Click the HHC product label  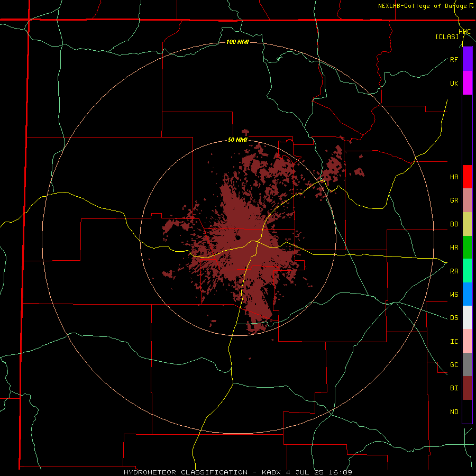[464, 32]
